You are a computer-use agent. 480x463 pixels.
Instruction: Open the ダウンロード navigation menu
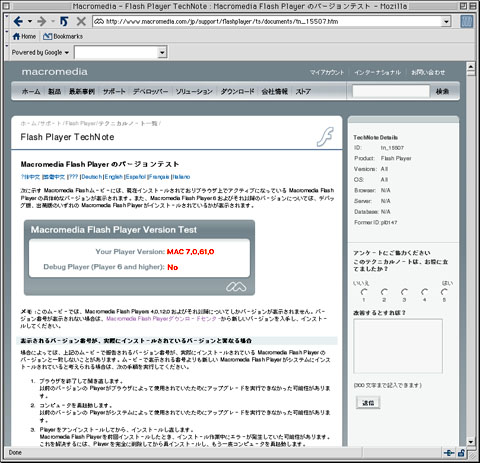tap(237, 91)
